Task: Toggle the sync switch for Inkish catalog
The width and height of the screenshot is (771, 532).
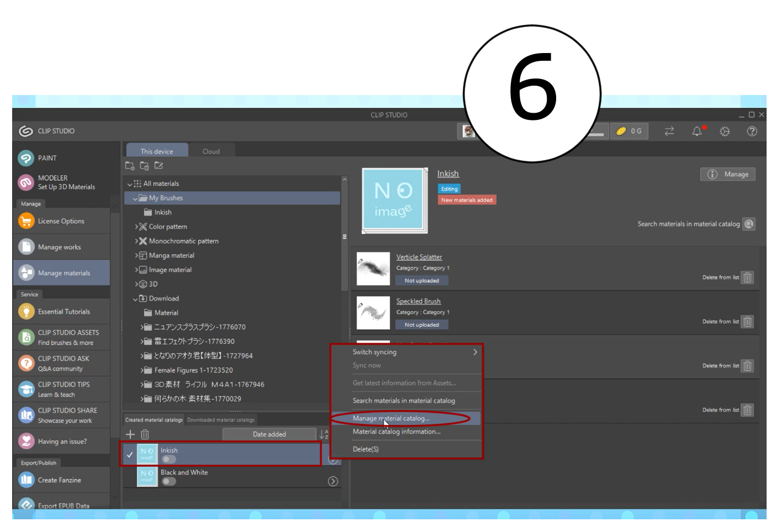Action: [168, 459]
